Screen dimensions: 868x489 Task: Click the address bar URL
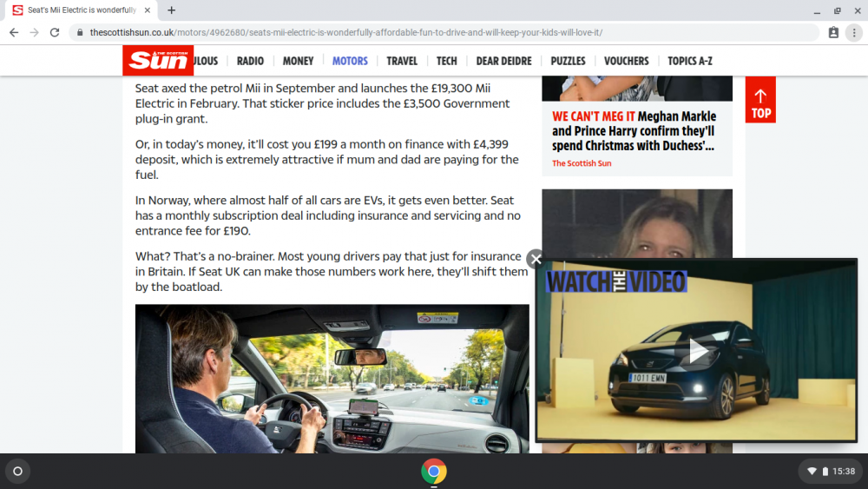tap(346, 33)
